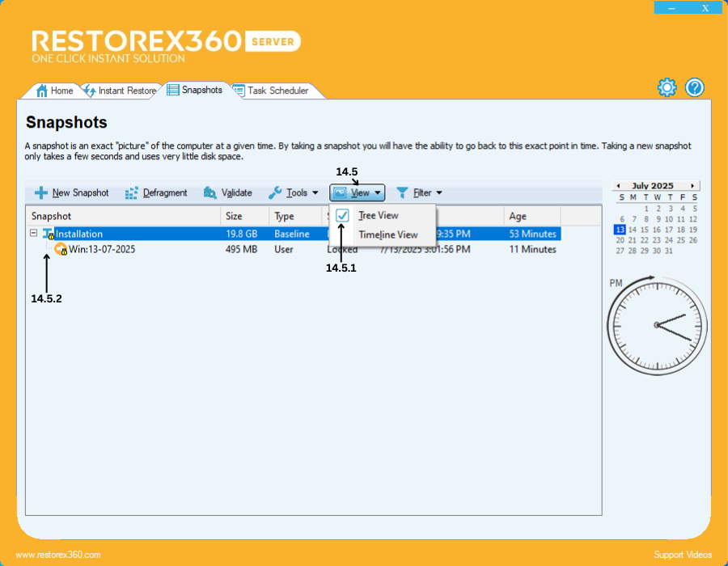Image resolution: width=728 pixels, height=566 pixels.
Task: Close the RestoreX360 window
Action: [x=705, y=7]
